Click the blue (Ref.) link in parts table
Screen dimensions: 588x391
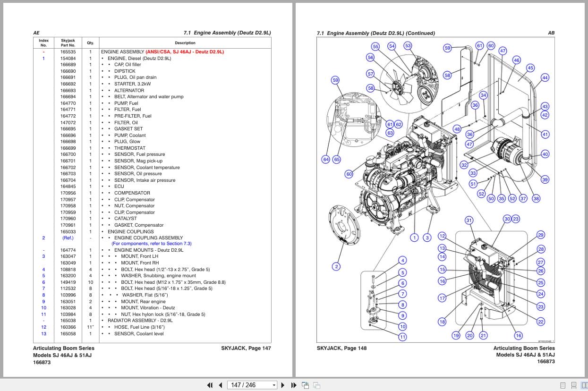[x=68, y=238]
